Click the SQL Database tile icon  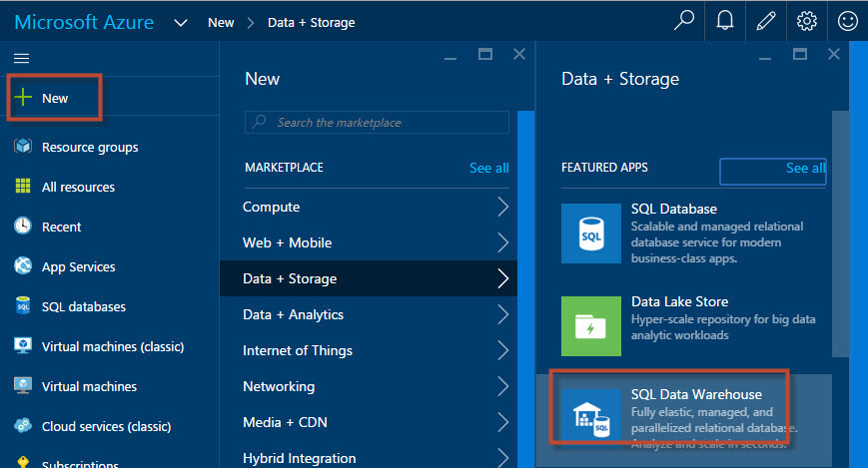590,234
